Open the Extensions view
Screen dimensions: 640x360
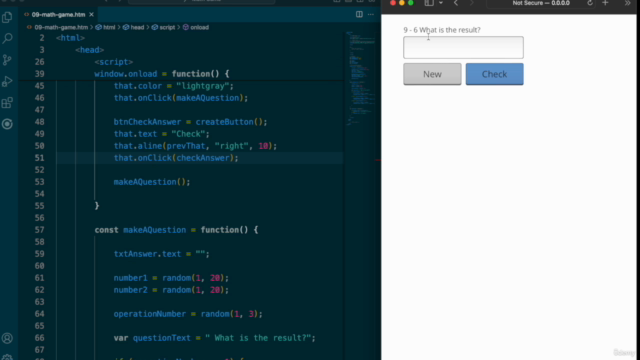pos(7,102)
